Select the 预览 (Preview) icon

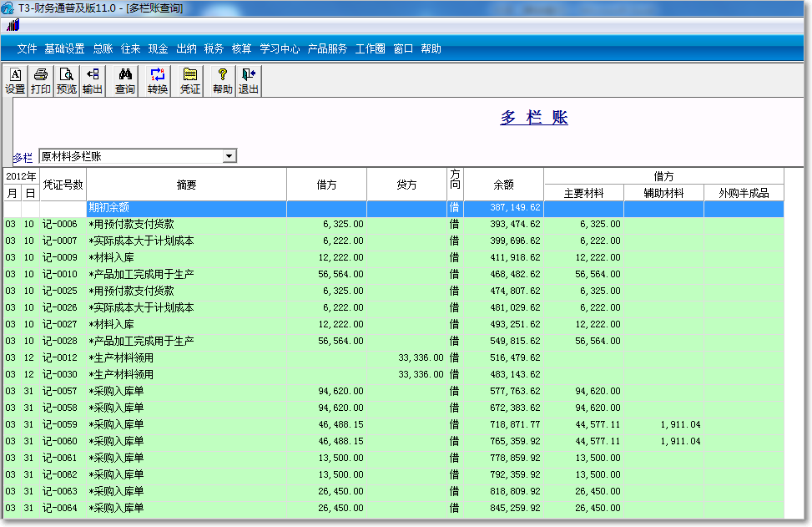(65, 80)
